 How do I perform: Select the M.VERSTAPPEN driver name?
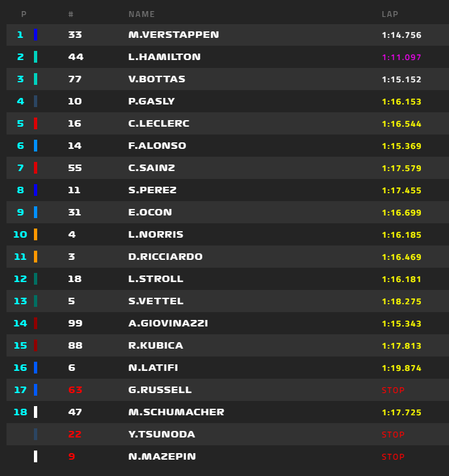(x=174, y=35)
